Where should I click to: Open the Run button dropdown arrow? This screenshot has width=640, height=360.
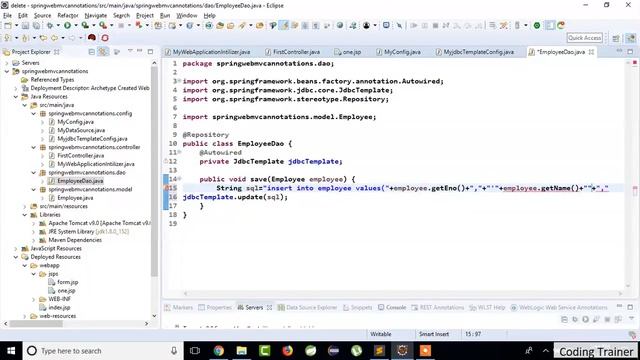point(75,26)
